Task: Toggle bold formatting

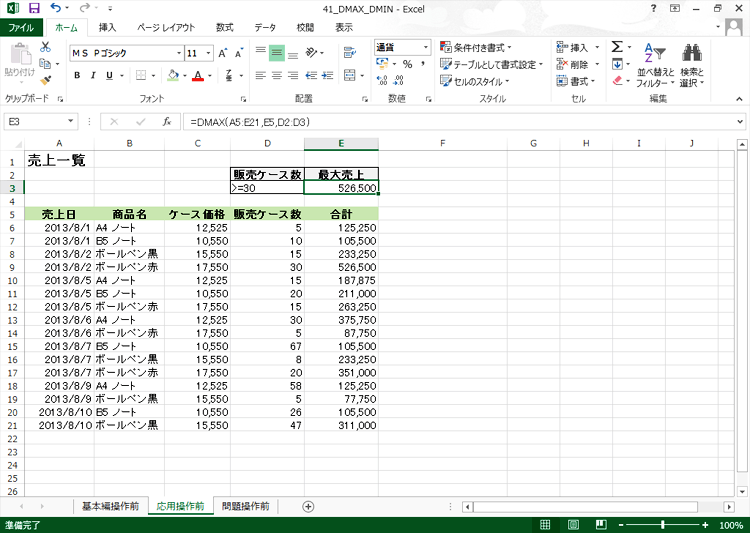Action: 77,76
